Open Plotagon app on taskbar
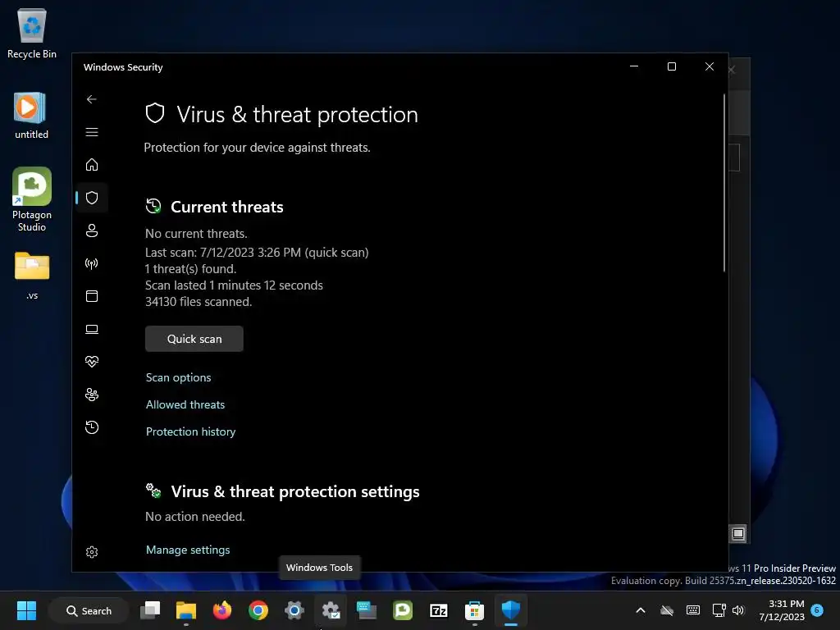The image size is (840, 630). pos(402,610)
